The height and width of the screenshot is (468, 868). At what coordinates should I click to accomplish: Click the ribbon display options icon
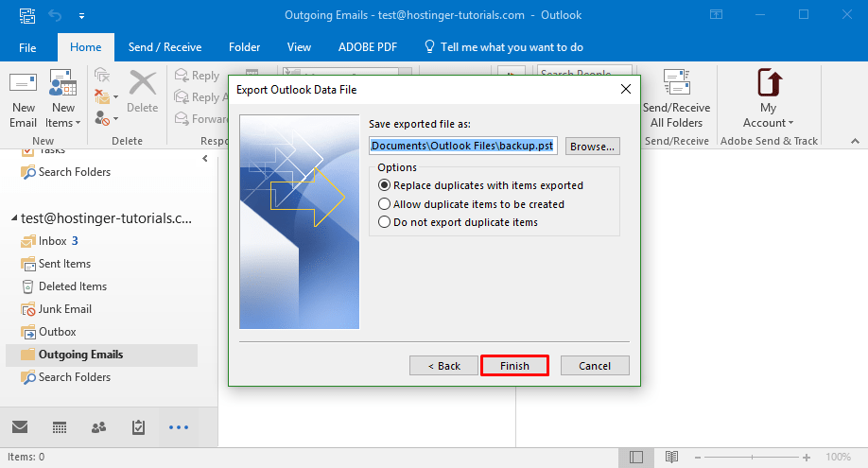(x=717, y=15)
